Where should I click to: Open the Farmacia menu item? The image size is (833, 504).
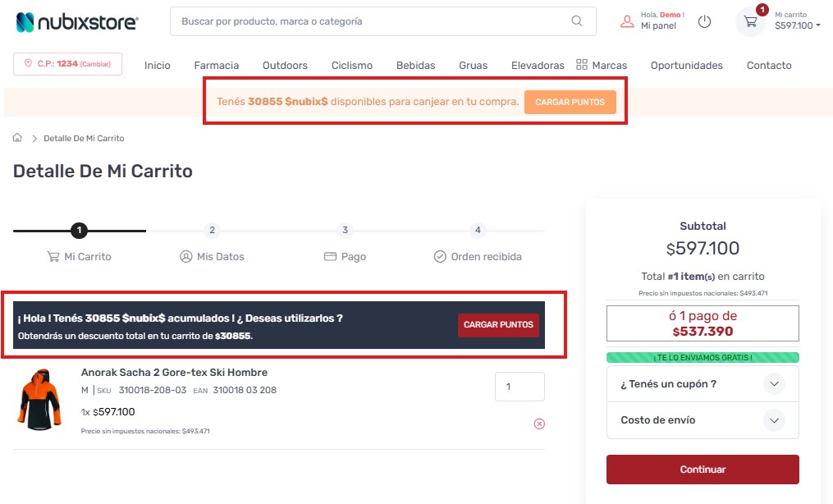217,66
